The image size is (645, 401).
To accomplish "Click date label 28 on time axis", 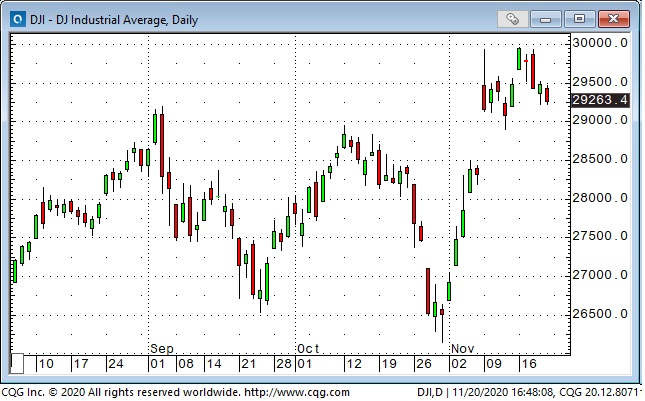I will point(284,364).
